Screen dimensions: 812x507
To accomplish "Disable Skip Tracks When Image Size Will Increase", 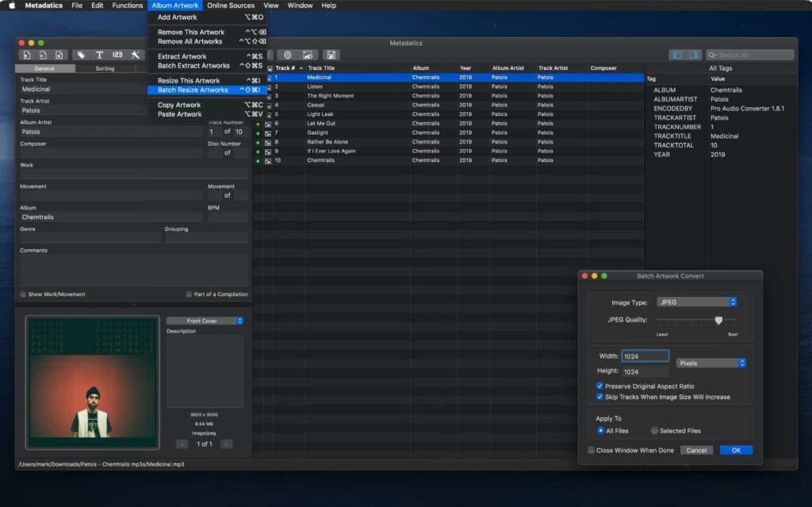I will 601,396.
